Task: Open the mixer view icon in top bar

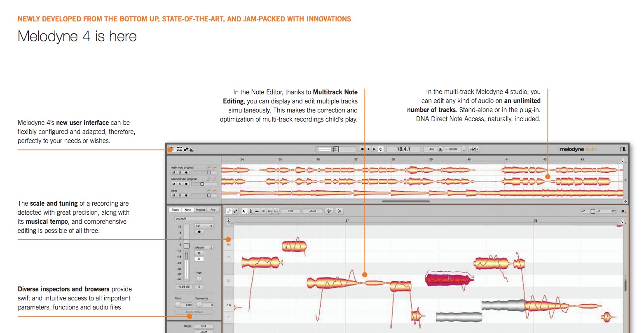Action: point(179,149)
